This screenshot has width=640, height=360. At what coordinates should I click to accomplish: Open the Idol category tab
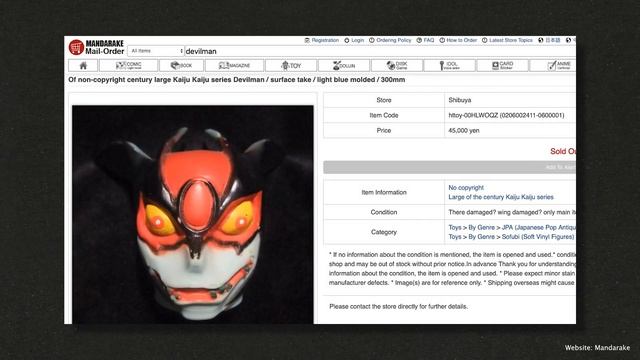(449, 65)
